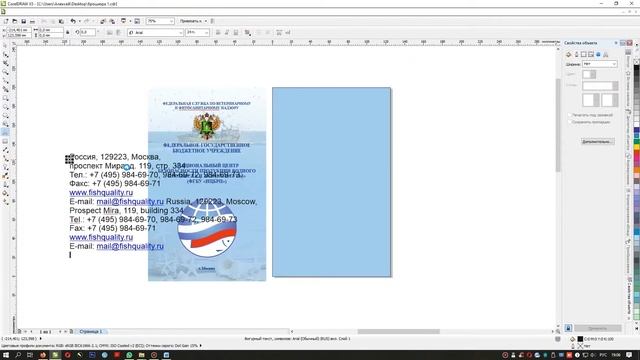Select the Pick tool in the toolbox

click(x=5, y=46)
